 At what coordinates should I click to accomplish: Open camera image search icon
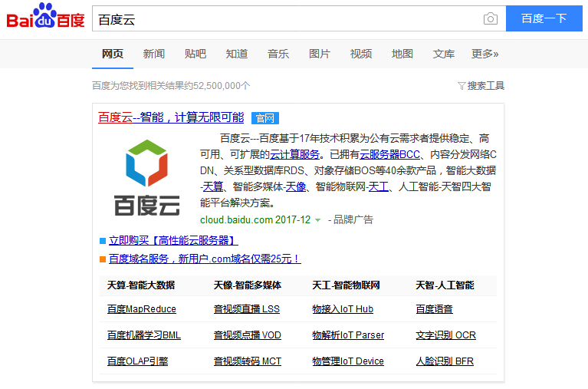491,18
